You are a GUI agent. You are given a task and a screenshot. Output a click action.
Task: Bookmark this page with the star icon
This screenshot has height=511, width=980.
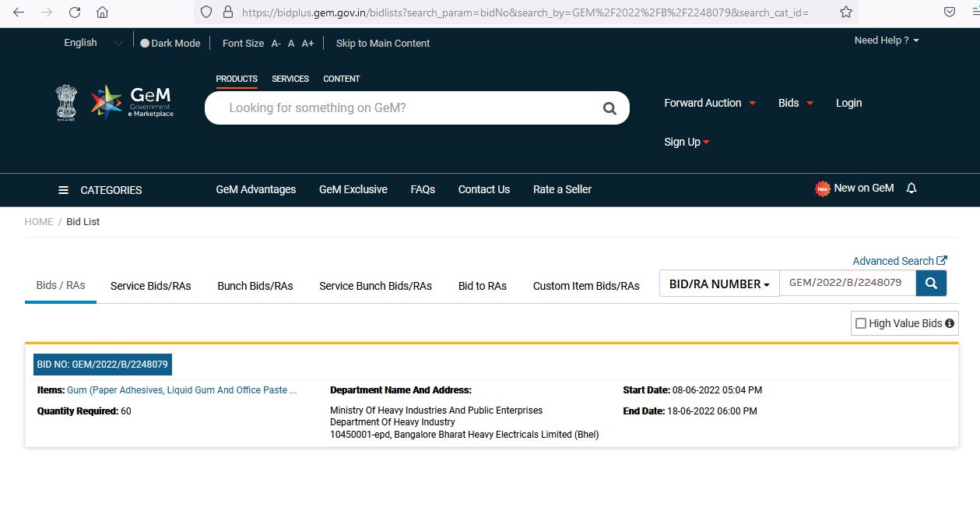(846, 12)
